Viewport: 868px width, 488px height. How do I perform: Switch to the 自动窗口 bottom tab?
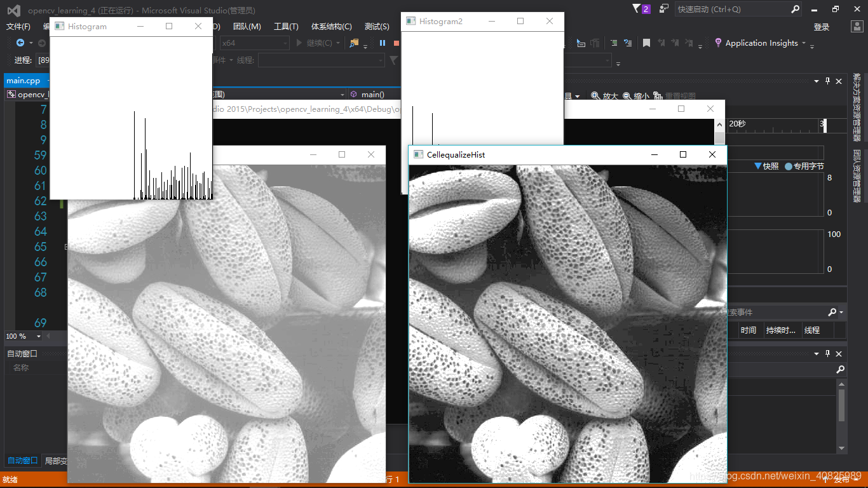click(22, 461)
